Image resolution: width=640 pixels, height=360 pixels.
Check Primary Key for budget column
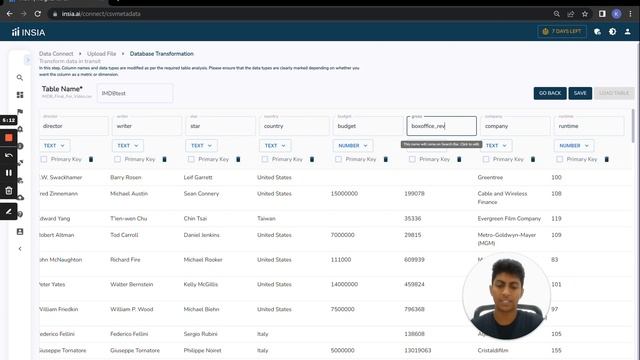pyautogui.click(x=338, y=159)
